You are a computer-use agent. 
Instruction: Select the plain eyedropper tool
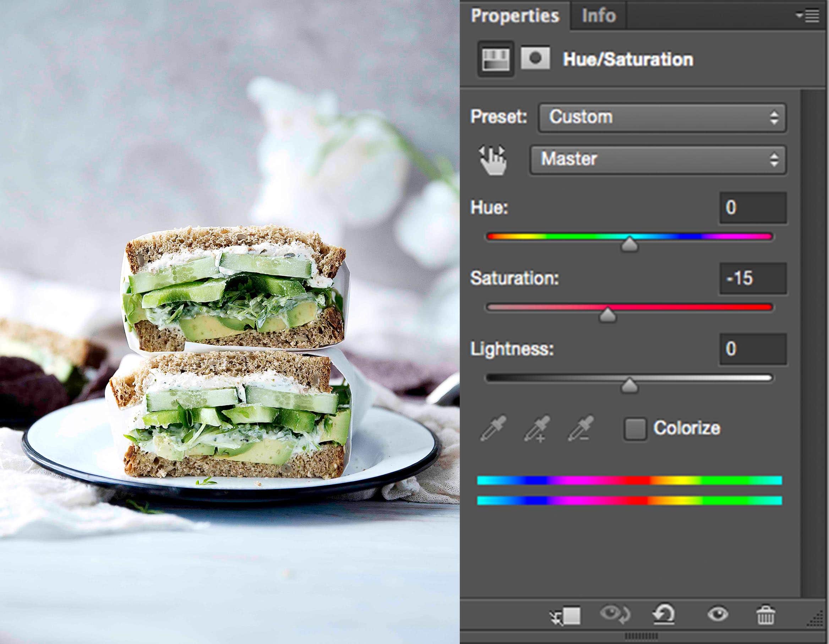tap(493, 428)
